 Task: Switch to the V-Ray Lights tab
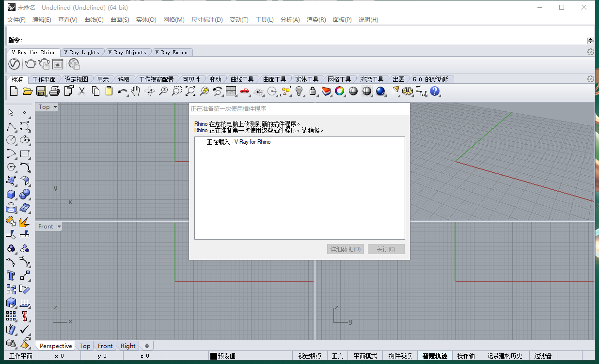(x=81, y=52)
